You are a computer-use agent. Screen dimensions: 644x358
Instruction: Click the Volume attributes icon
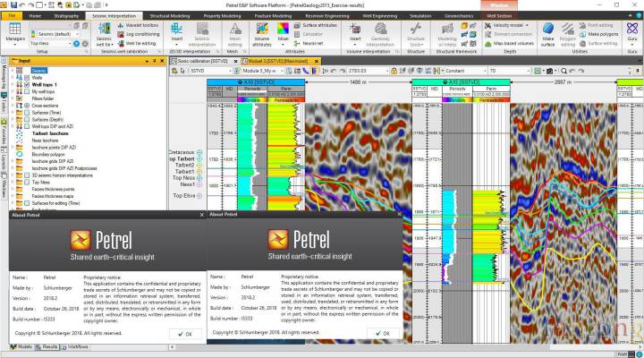(260, 35)
